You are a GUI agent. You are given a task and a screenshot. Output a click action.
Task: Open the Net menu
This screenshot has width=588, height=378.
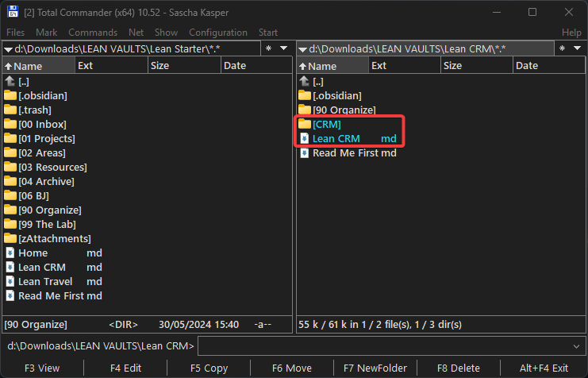[x=136, y=33]
